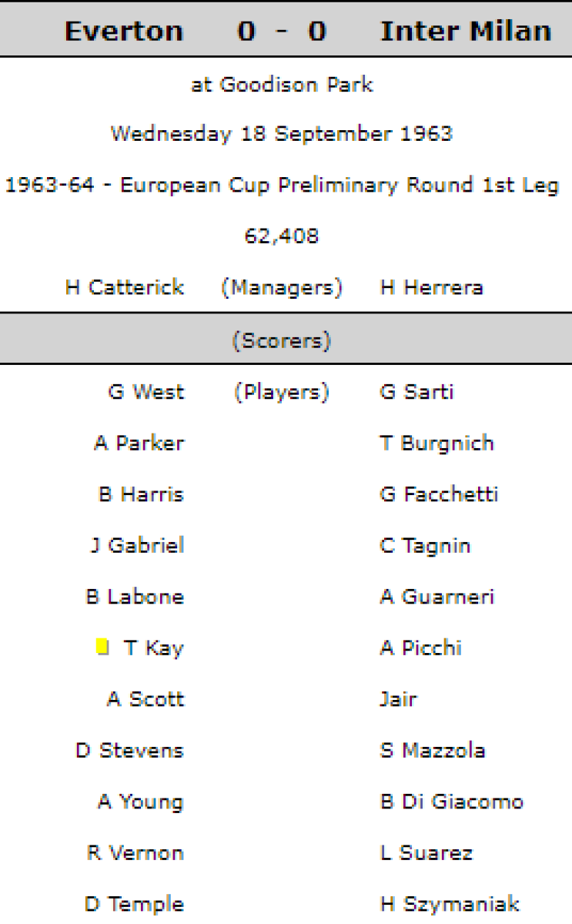The image size is (572, 924).
Task: Click manager H Herrera
Action: pyautogui.click(x=432, y=288)
